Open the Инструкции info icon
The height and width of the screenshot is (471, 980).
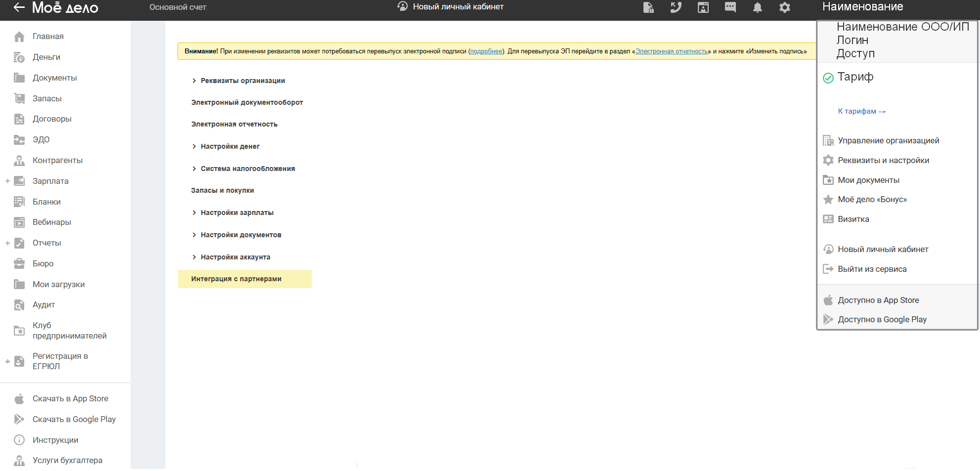19,440
